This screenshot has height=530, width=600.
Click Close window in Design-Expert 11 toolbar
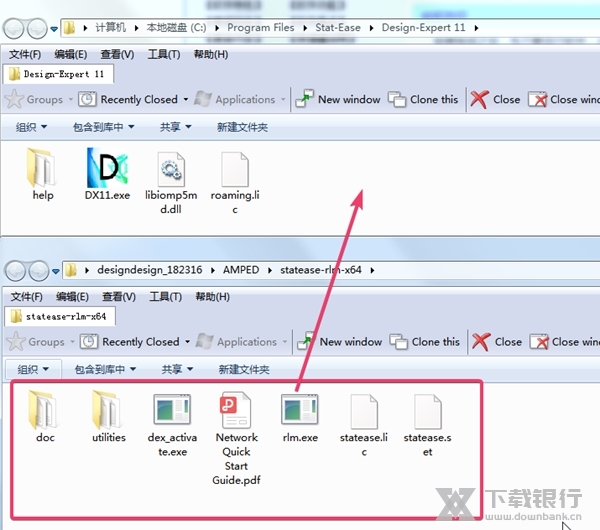click(564, 99)
